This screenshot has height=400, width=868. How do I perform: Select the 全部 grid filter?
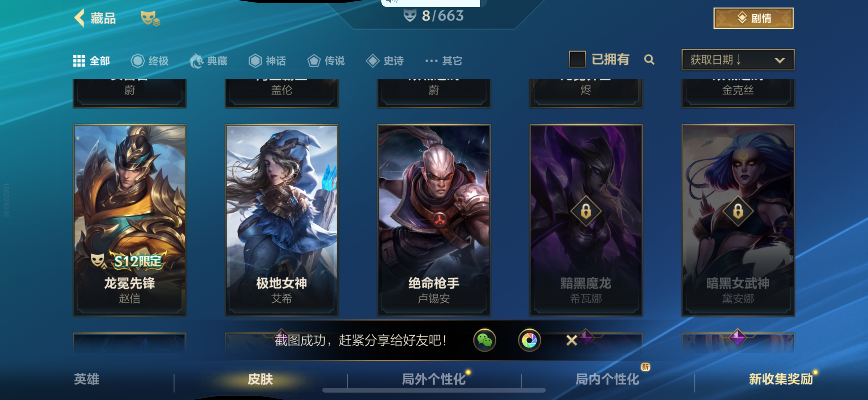click(91, 61)
